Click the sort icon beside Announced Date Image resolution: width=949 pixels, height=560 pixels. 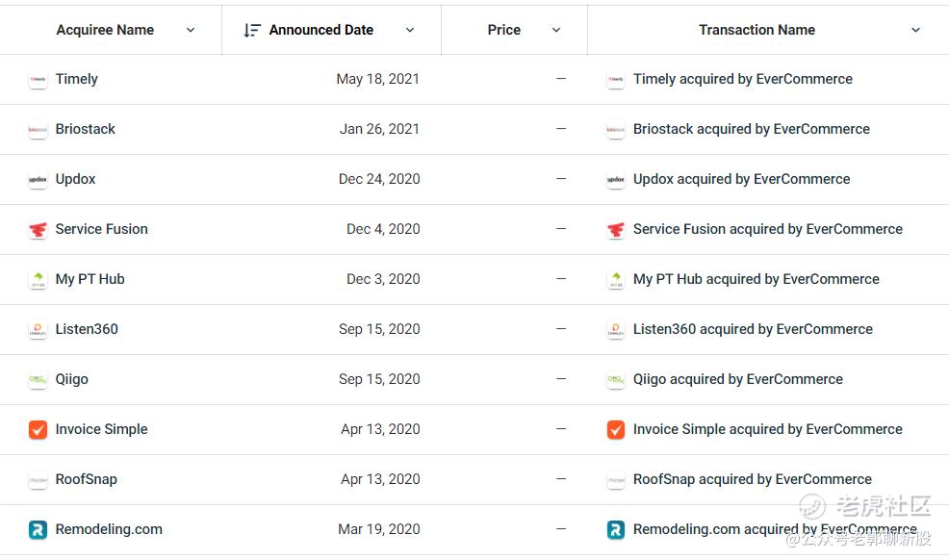[252, 30]
